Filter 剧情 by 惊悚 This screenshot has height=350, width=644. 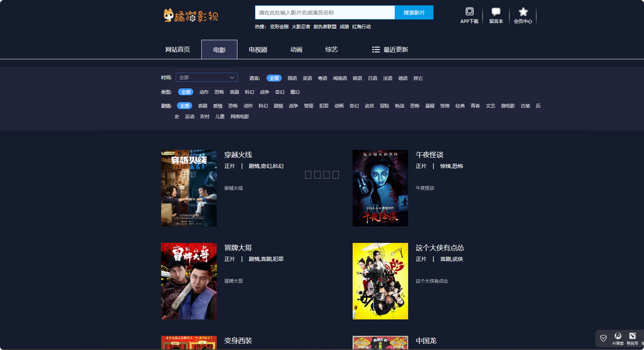click(445, 106)
